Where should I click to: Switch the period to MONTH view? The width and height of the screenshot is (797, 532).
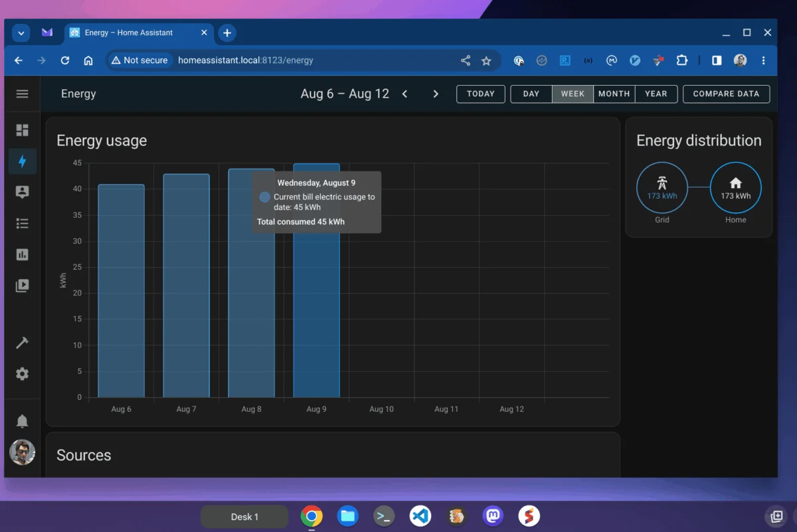pyautogui.click(x=614, y=94)
